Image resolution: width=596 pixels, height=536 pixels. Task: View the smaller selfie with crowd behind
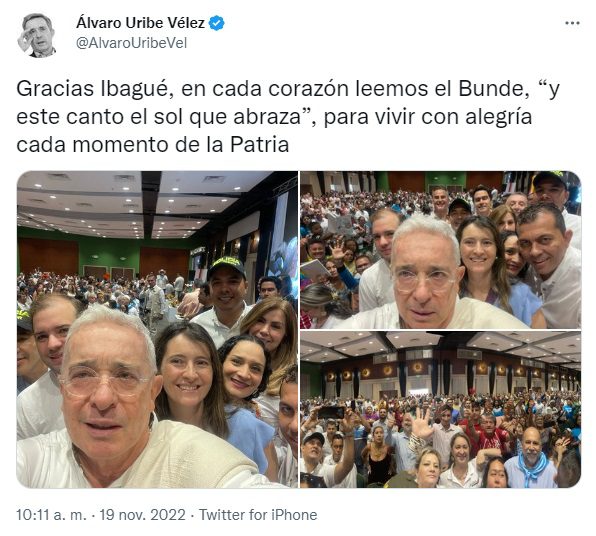coord(441,250)
